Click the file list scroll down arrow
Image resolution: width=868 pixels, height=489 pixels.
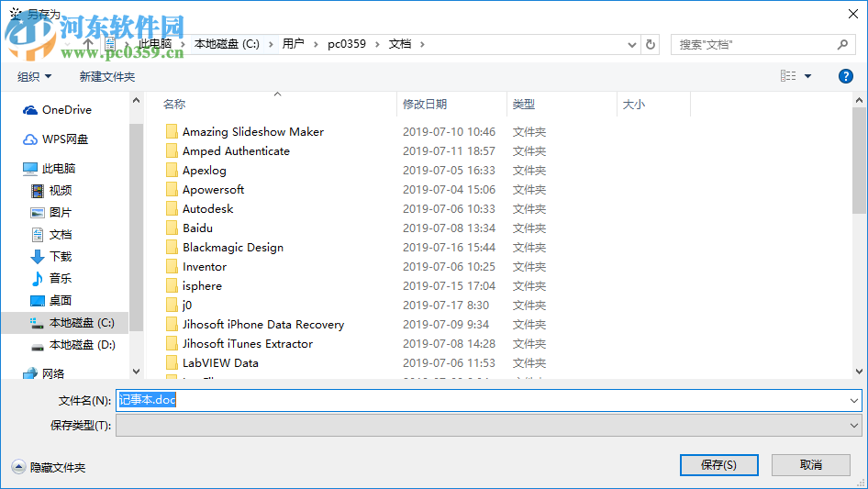point(859,372)
